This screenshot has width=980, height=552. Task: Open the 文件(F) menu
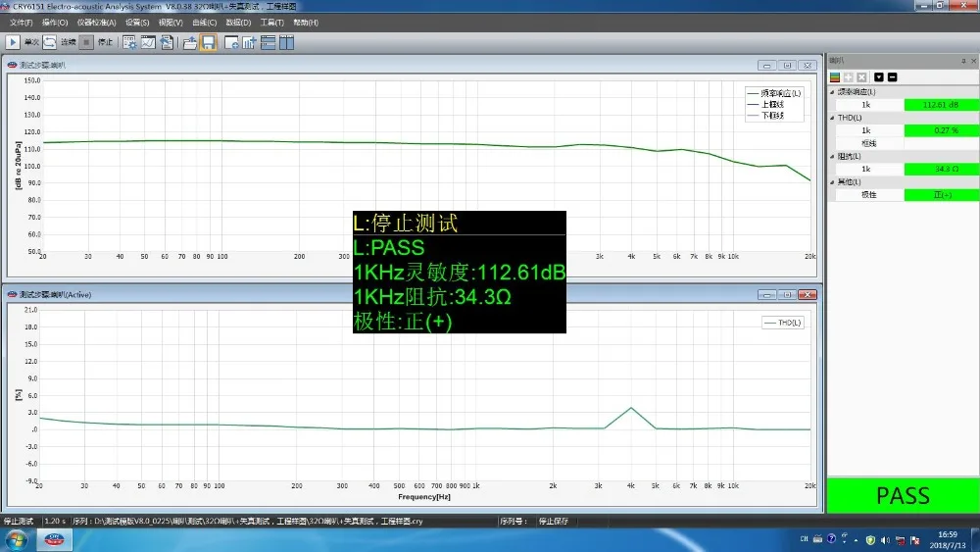point(21,23)
